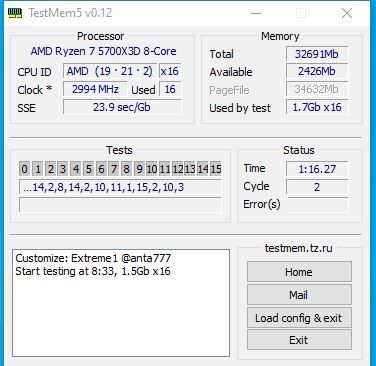Click the testmem.tz.ru label
The height and width of the screenshot is (366, 376).
(x=299, y=248)
